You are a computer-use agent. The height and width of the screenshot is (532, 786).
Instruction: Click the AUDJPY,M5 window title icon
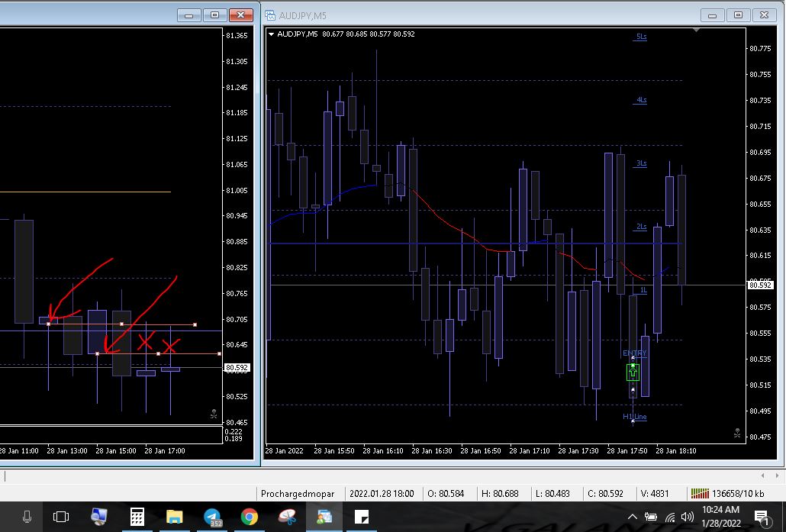270,15
